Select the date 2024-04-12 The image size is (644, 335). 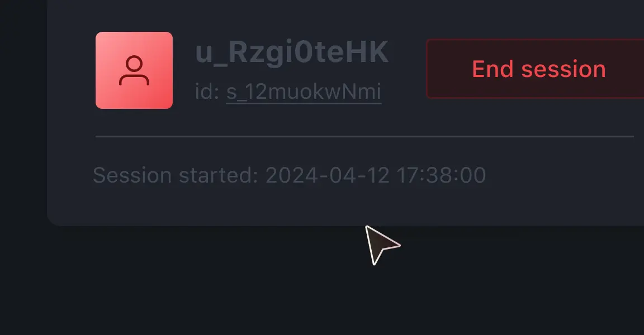[x=328, y=175]
